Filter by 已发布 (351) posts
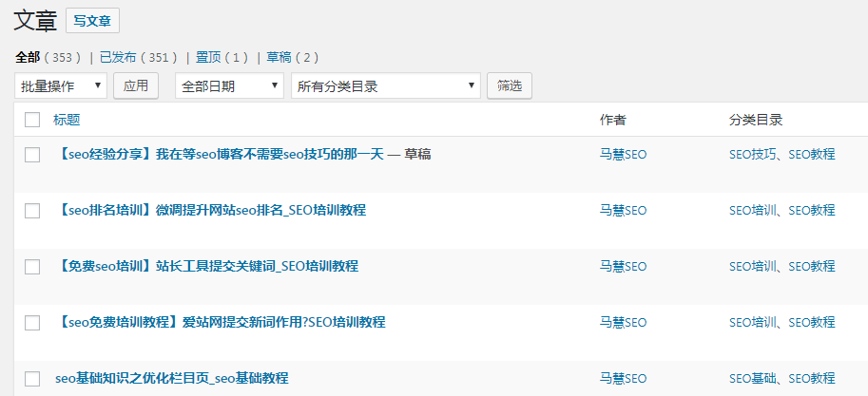868x396 pixels. point(139,57)
